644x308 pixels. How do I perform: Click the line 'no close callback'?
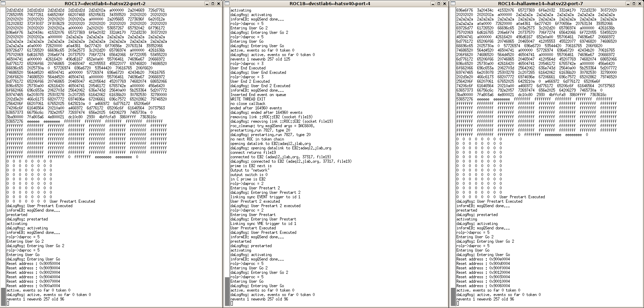coord(248,104)
